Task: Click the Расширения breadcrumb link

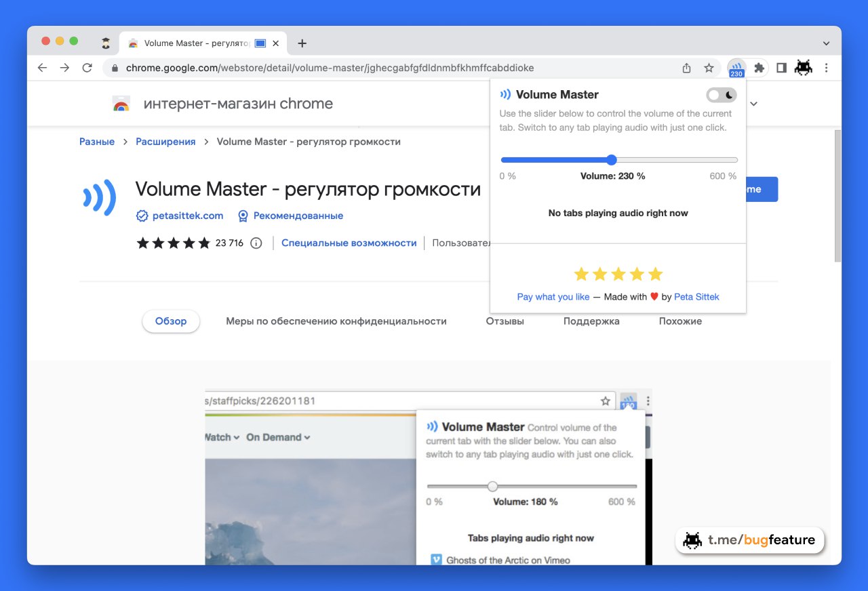Action: tap(165, 142)
